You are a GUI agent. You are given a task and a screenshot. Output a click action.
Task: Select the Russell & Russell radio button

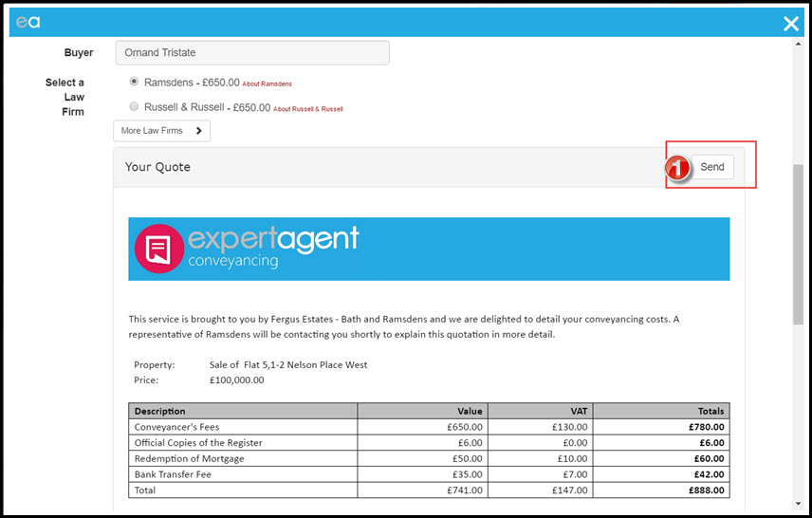[134, 106]
